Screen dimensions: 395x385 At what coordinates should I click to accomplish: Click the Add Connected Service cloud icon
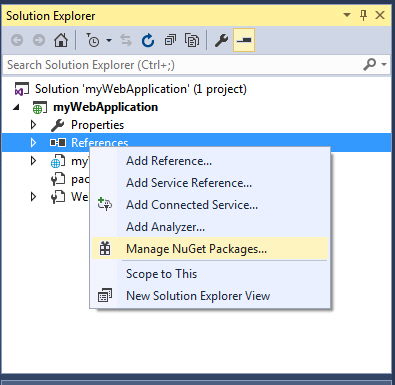[x=105, y=204]
